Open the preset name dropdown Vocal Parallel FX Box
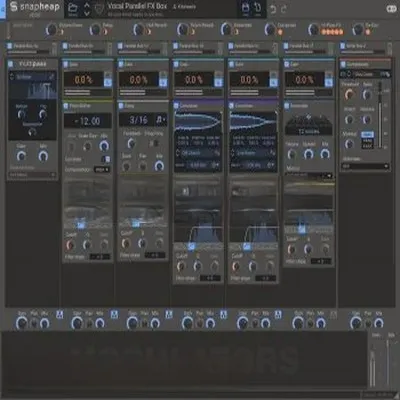 tap(137, 6)
